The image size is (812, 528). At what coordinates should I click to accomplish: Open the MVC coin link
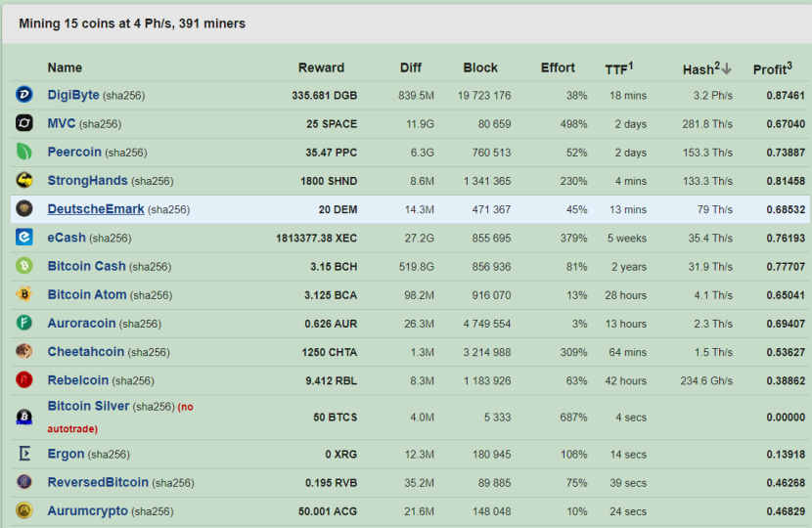pos(62,123)
